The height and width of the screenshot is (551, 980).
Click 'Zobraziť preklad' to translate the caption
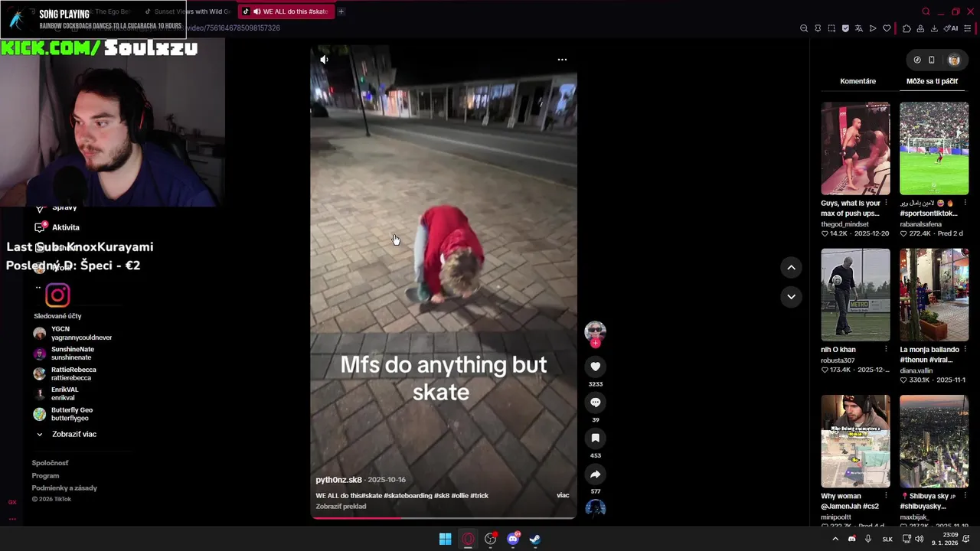click(x=341, y=506)
